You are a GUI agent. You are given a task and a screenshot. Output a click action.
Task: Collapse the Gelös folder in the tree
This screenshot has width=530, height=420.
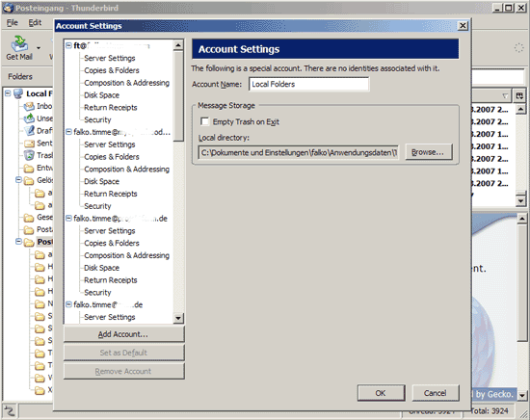coord(18,180)
